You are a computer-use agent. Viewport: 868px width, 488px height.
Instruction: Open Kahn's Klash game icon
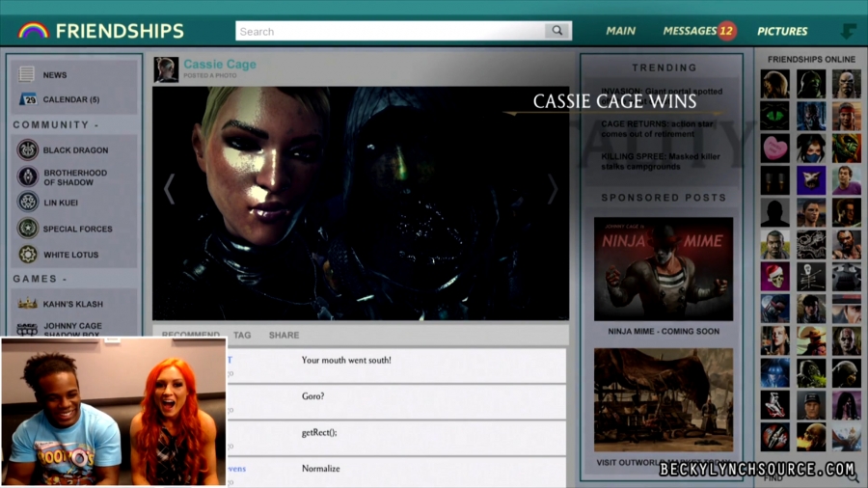coord(28,304)
